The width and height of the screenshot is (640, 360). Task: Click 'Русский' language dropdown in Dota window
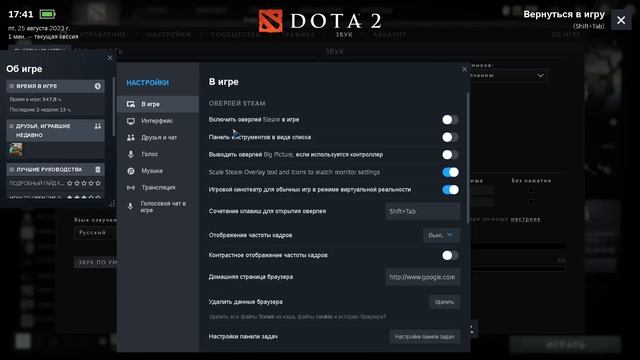click(96, 233)
